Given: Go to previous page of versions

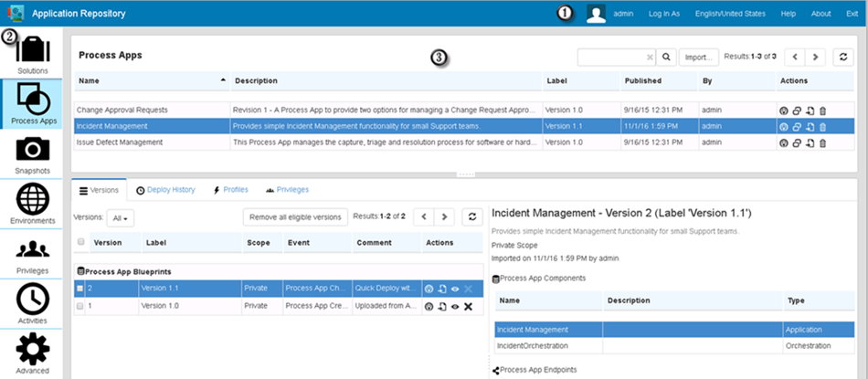Looking at the screenshot, I should point(424,216).
